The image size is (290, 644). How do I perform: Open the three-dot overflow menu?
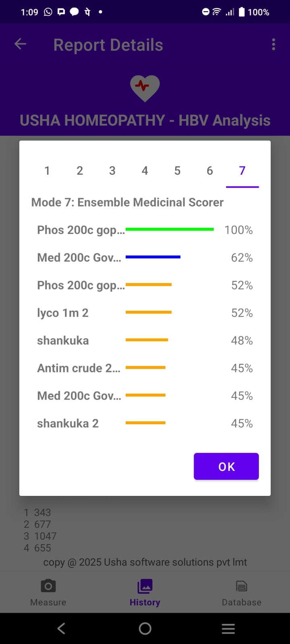(273, 44)
